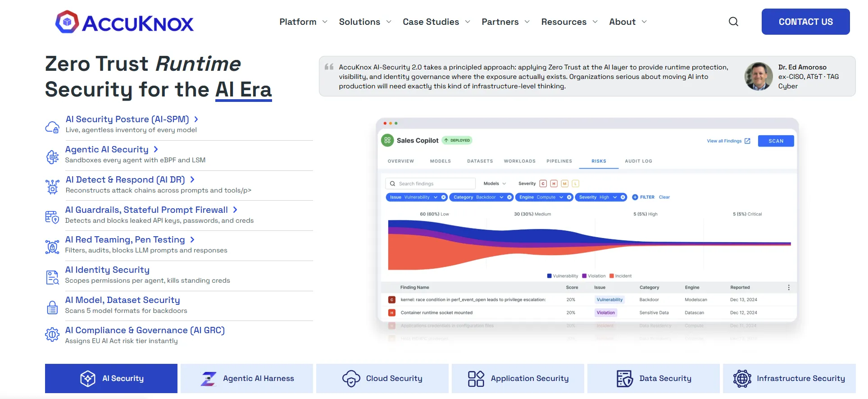Image resolution: width=868 pixels, height=399 pixels.
Task: Select the AI Security bottom tab
Action: (111, 378)
